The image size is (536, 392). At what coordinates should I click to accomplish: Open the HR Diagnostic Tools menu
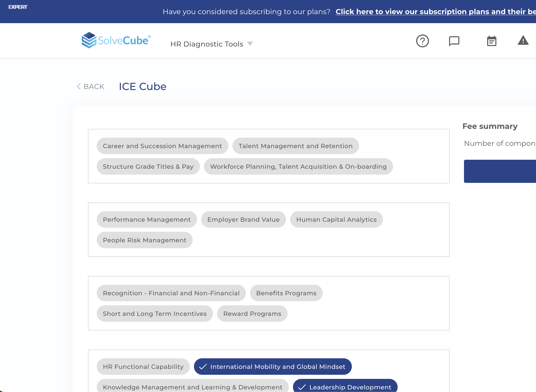coord(207,44)
